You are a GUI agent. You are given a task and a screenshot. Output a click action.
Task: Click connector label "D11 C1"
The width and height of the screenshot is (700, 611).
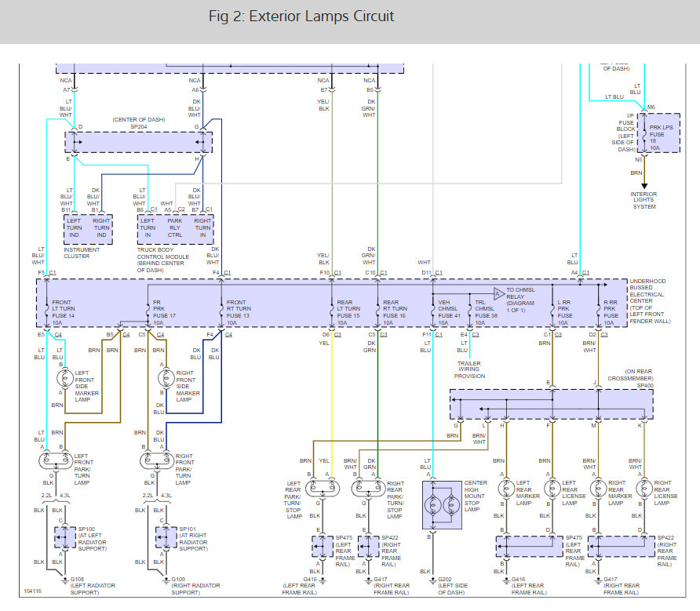[432, 273]
